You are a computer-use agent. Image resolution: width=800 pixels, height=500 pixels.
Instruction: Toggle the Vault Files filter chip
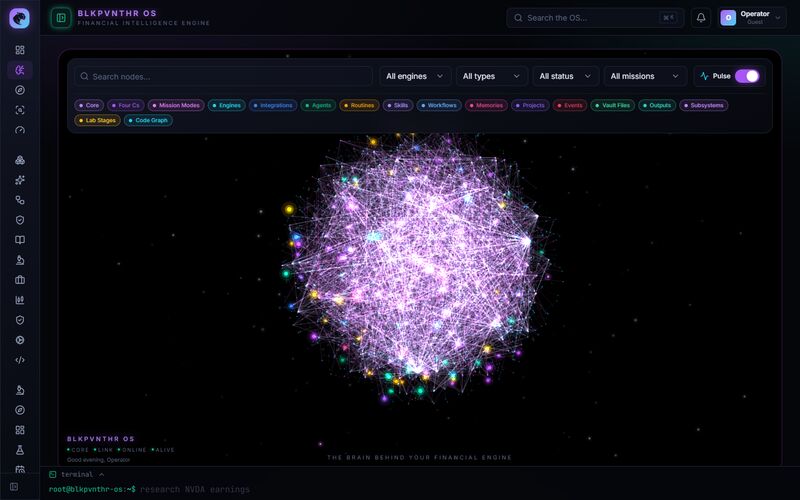click(613, 106)
